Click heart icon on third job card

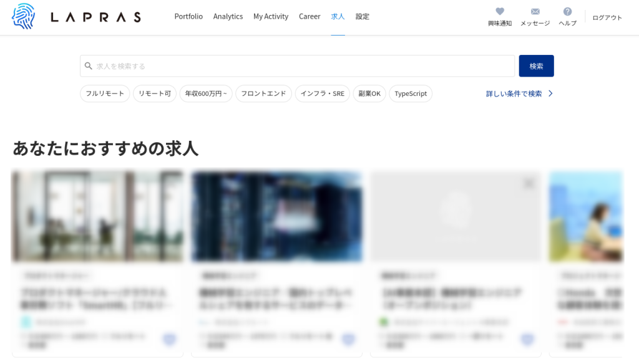click(x=527, y=339)
